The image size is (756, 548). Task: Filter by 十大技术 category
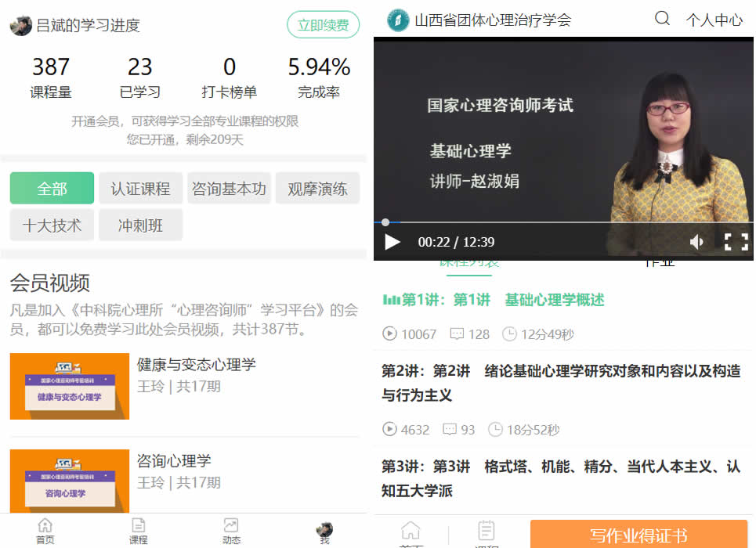tap(52, 225)
